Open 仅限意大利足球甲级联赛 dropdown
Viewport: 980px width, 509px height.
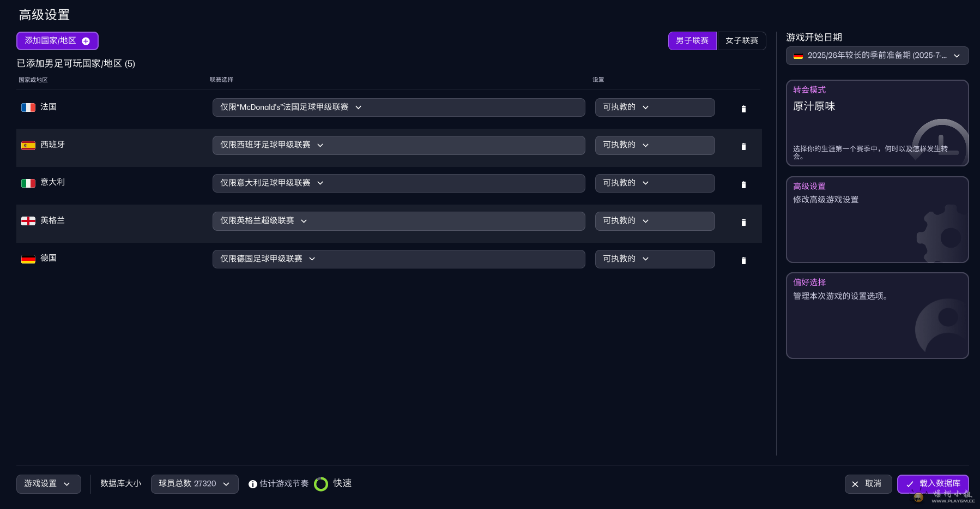click(x=399, y=183)
